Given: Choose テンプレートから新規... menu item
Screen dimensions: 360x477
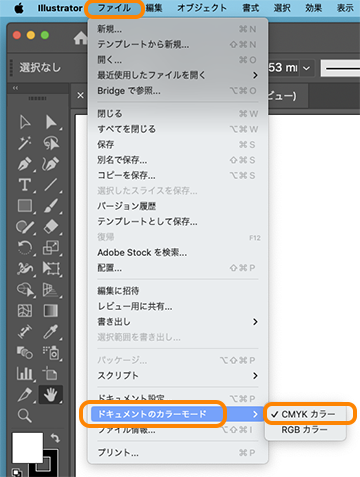Looking at the screenshot, I should coord(177,44).
